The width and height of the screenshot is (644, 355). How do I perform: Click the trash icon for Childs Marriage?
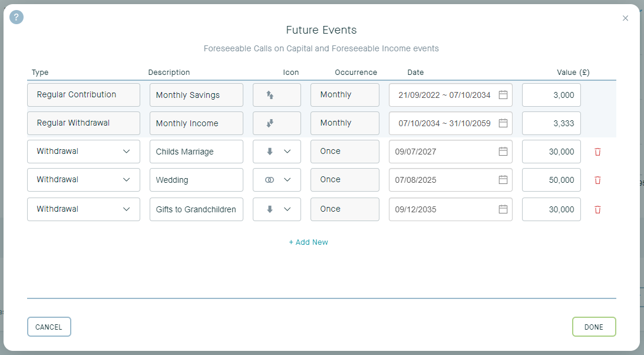click(x=597, y=152)
